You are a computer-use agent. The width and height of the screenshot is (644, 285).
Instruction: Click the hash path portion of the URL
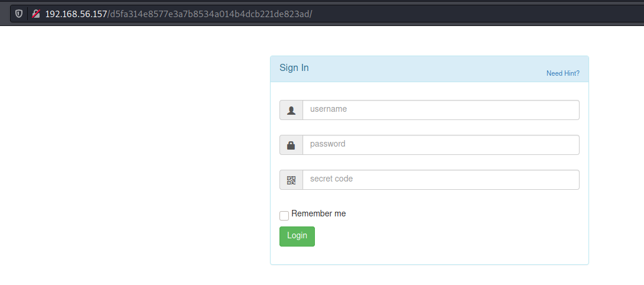click(210, 14)
